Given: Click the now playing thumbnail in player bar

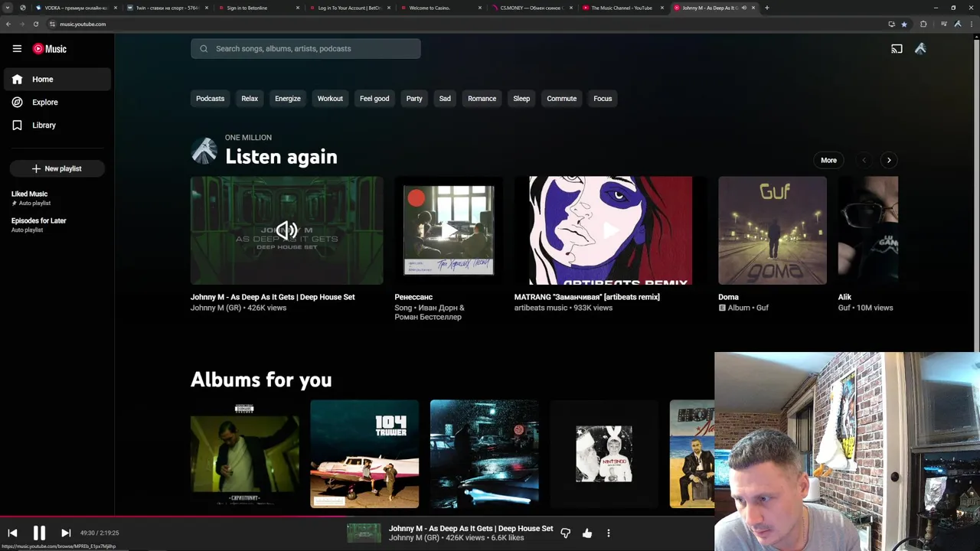Looking at the screenshot, I should click(x=364, y=533).
